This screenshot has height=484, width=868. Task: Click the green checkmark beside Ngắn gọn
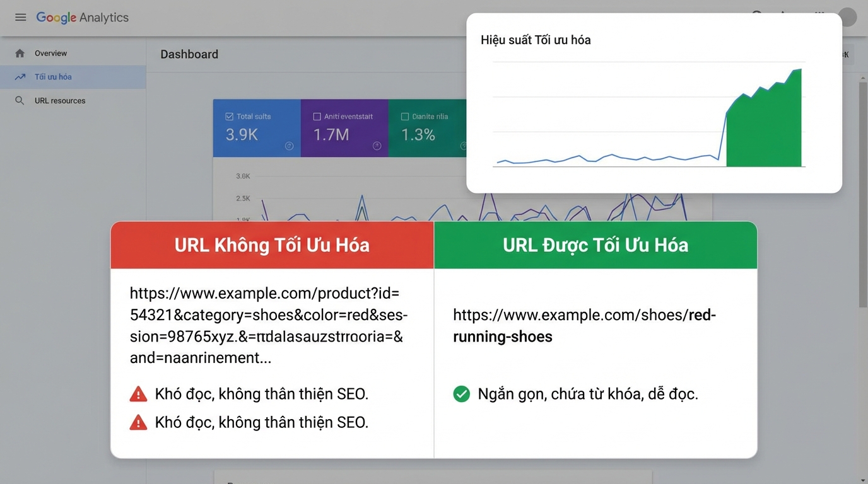(461, 393)
